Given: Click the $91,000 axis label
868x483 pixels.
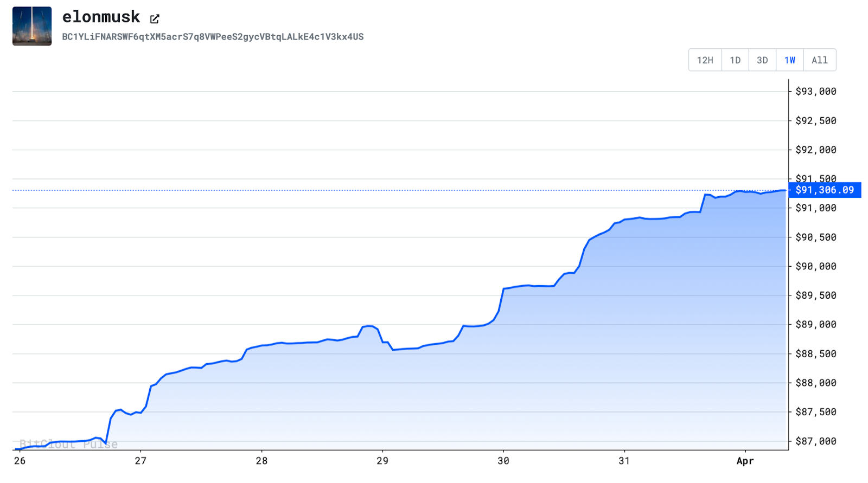Looking at the screenshot, I should (x=816, y=208).
